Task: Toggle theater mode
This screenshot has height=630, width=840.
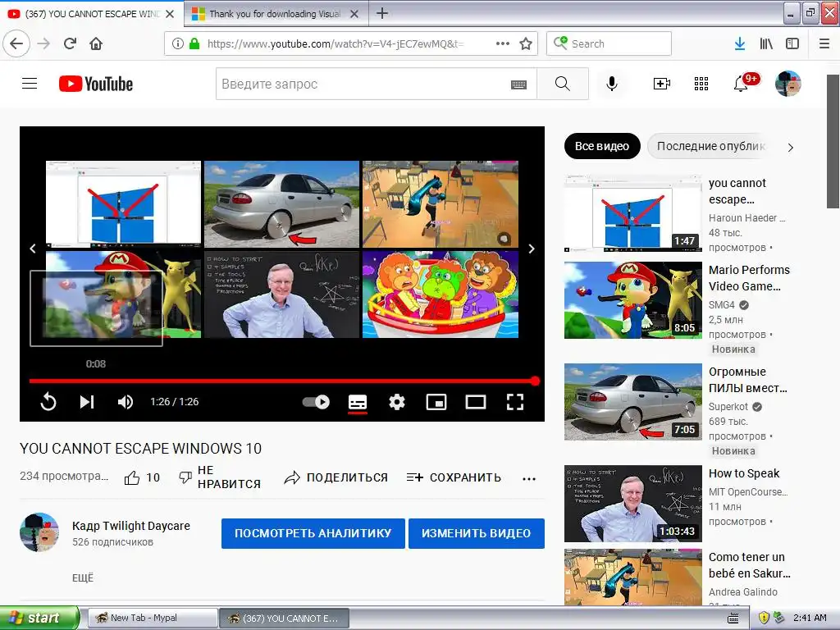Action: (x=476, y=402)
